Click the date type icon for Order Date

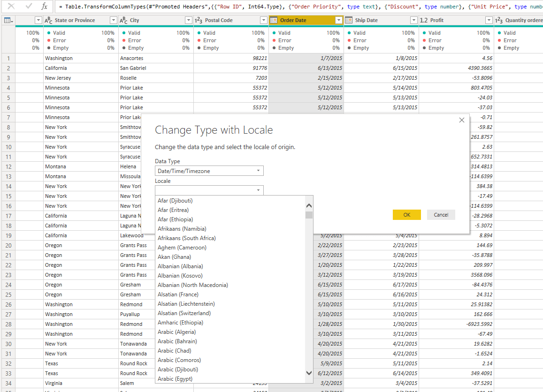pos(274,20)
